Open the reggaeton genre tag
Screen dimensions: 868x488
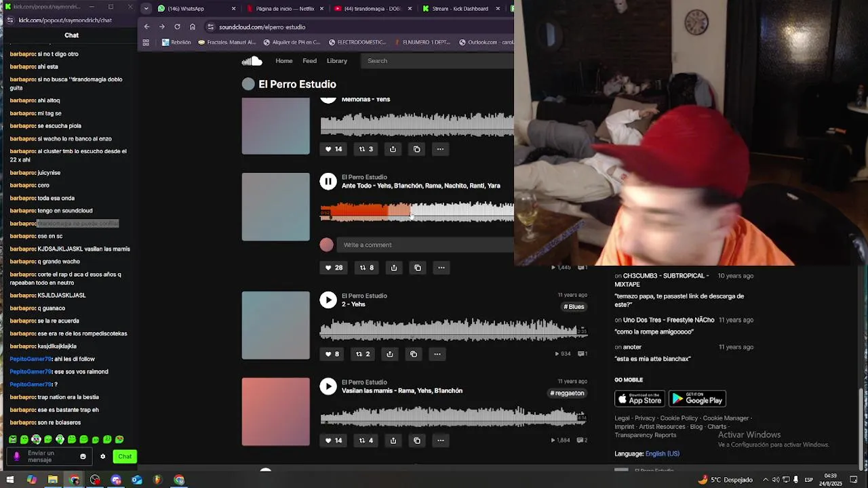pos(567,393)
